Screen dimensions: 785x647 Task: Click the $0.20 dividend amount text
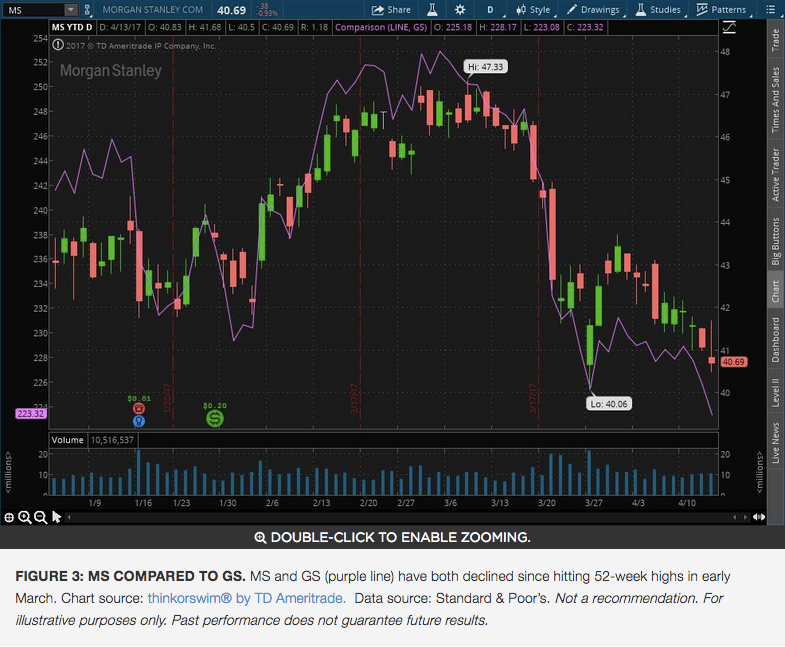[215, 406]
